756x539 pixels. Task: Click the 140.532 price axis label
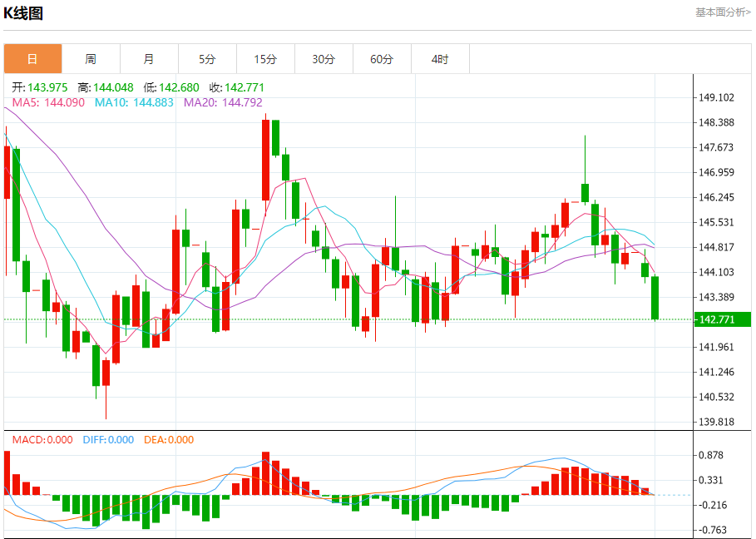716,397
